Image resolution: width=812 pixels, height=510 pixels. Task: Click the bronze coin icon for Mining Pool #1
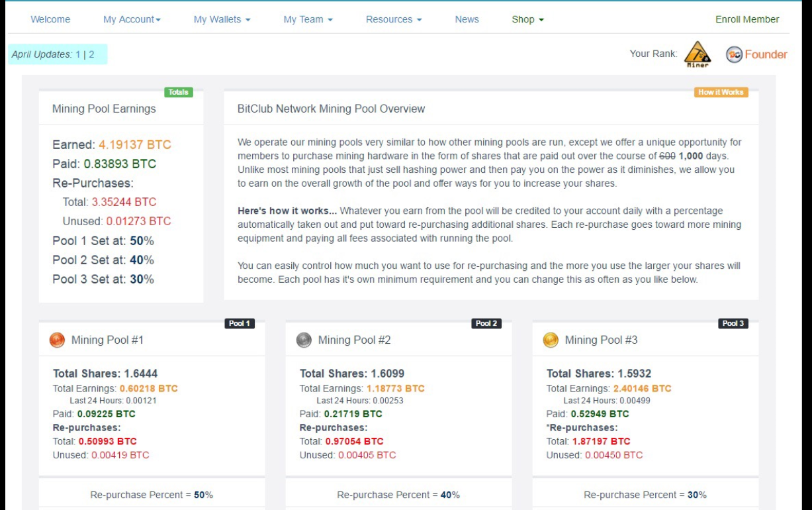click(57, 340)
